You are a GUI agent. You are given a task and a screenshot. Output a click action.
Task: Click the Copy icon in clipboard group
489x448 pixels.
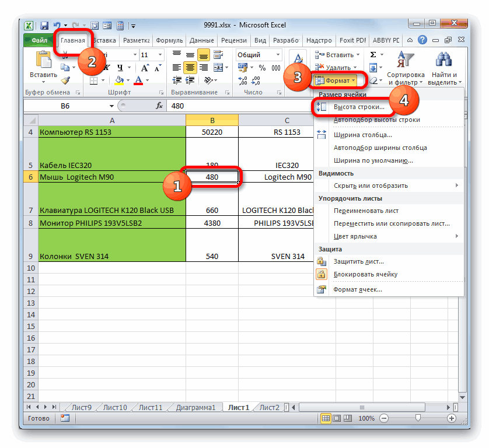(x=65, y=67)
